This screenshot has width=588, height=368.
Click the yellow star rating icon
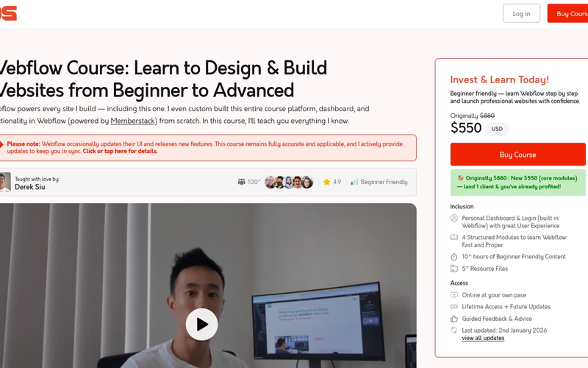click(x=326, y=182)
